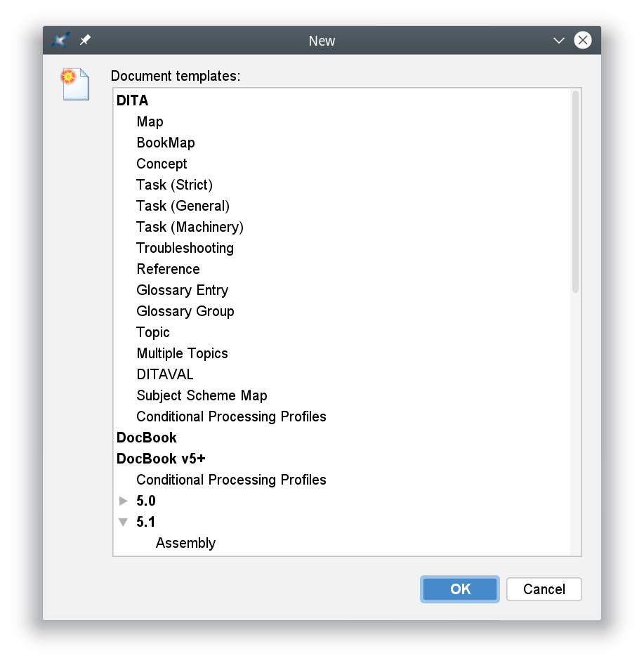Select the Troubleshooting template
The width and height of the screenshot is (644, 663).
(185, 248)
